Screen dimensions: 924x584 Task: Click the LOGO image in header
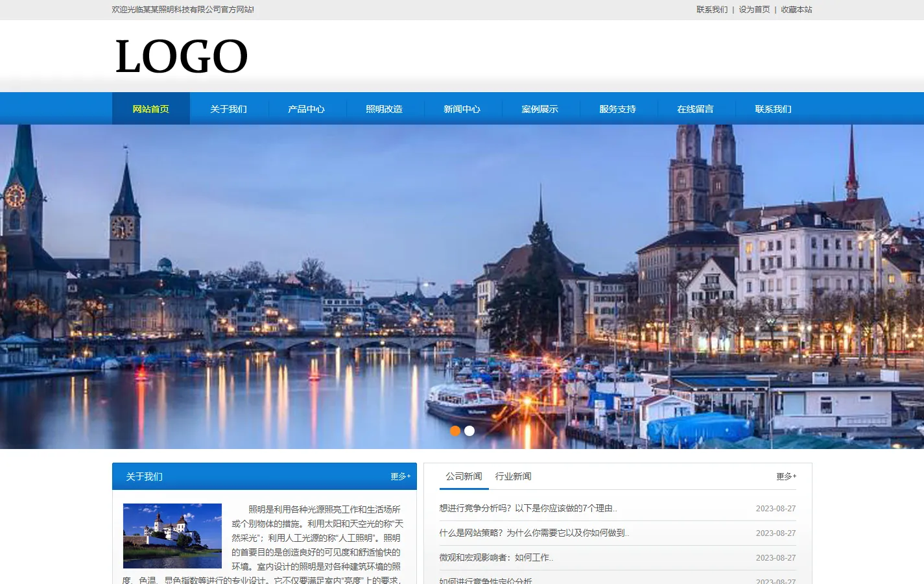click(182, 56)
